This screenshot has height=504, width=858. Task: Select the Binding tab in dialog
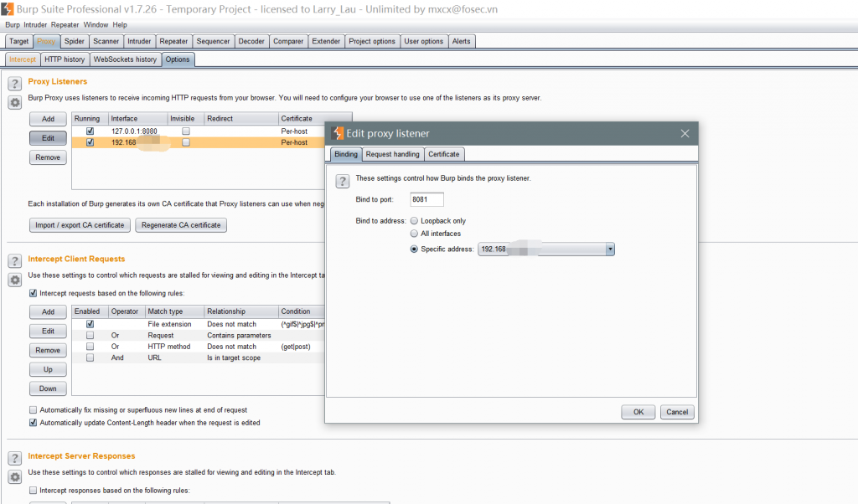click(346, 154)
